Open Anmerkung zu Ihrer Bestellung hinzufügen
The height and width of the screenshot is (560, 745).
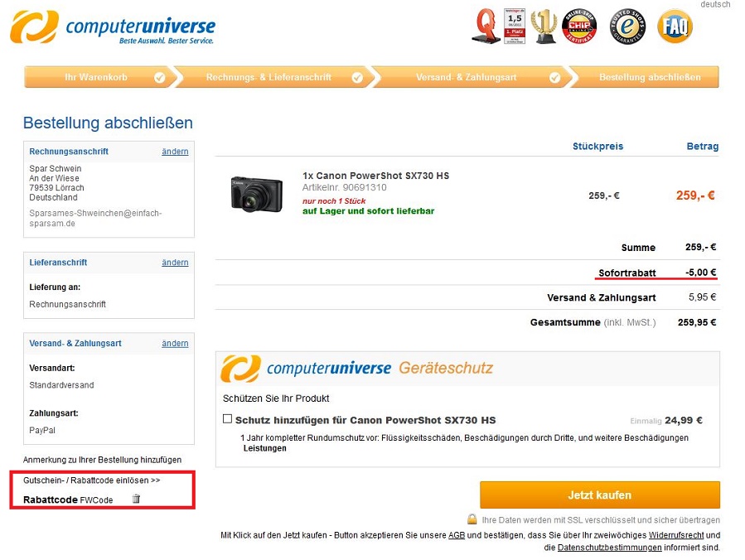[102, 459]
